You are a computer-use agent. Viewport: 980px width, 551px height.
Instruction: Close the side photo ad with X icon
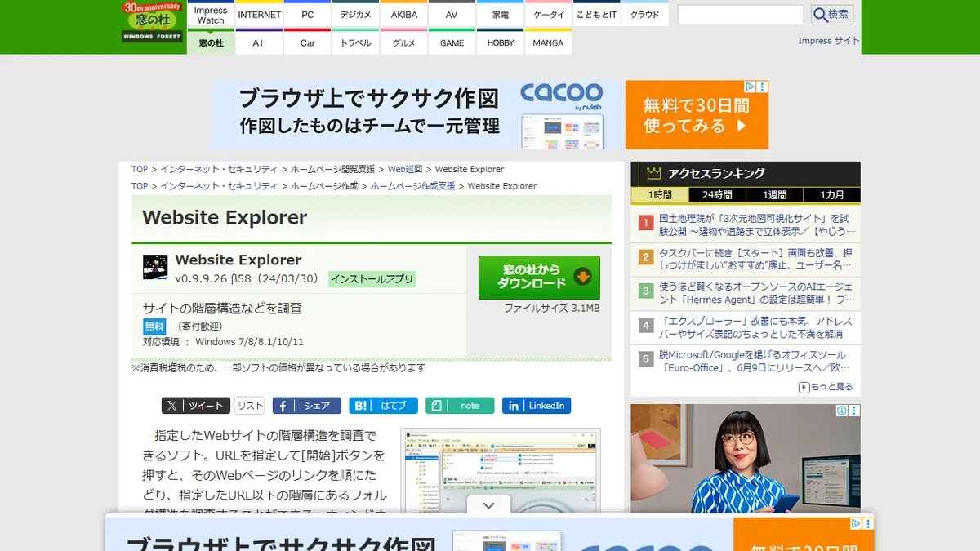point(854,411)
